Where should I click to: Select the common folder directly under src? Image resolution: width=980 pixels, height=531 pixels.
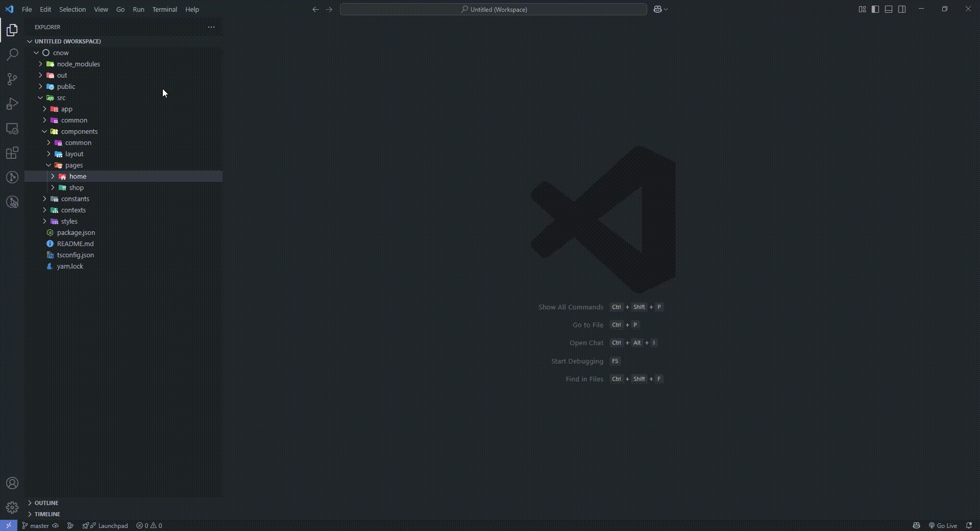click(x=124, y=120)
